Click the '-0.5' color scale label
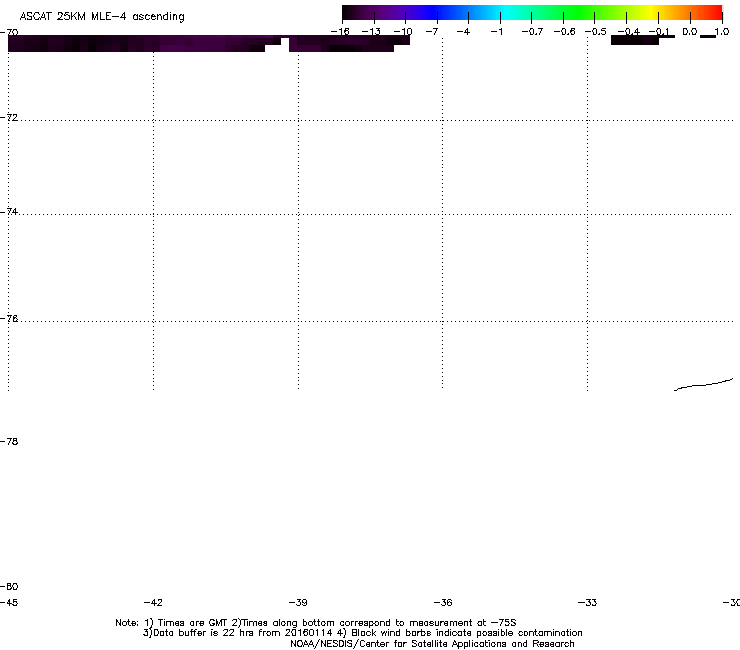This screenshot has height=650, width=740. pos(596,32)
